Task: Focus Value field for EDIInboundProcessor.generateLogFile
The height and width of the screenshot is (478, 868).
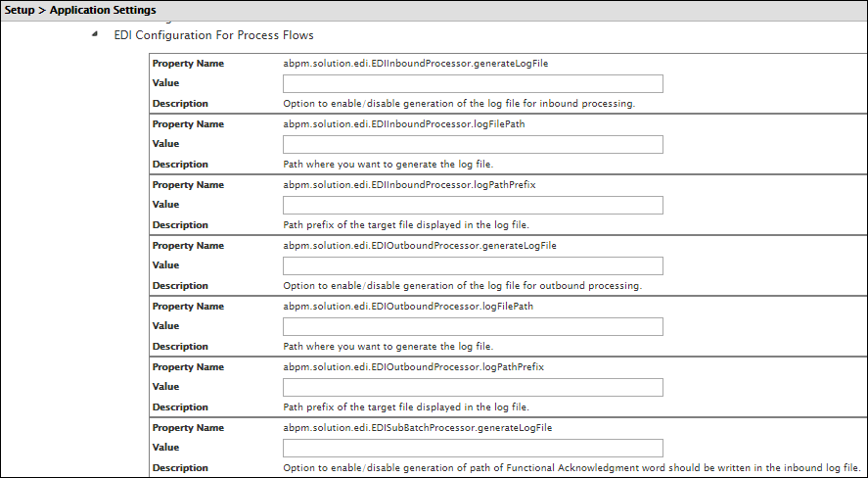Action: (x=473, y=83)
